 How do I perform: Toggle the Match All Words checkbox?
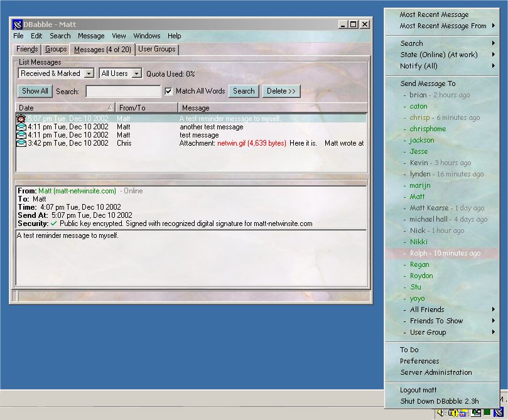pyautogui.click(x=168, y=91)
